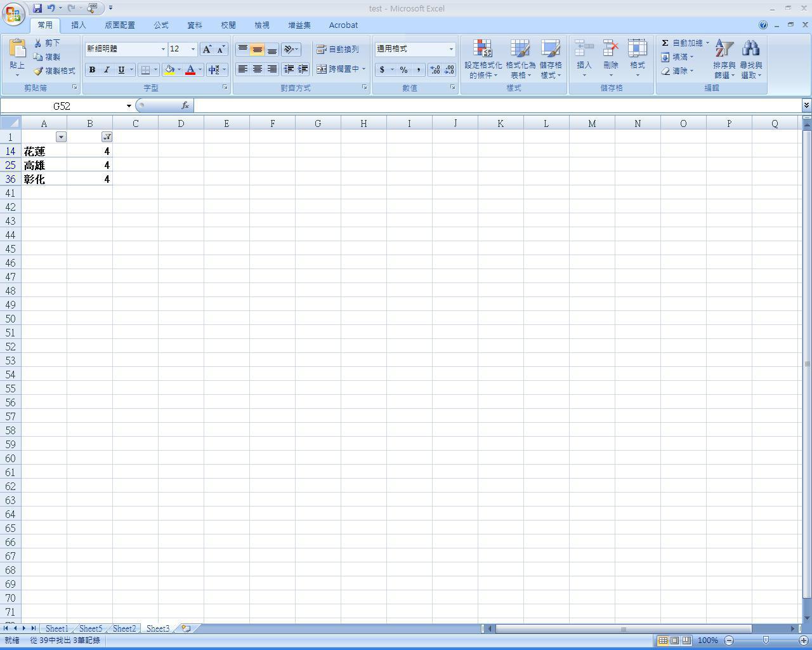Open 儲存格樣式 cell styles gallery
The height and width of the screenshot is (650, 812).
click(x=551, y=59)
